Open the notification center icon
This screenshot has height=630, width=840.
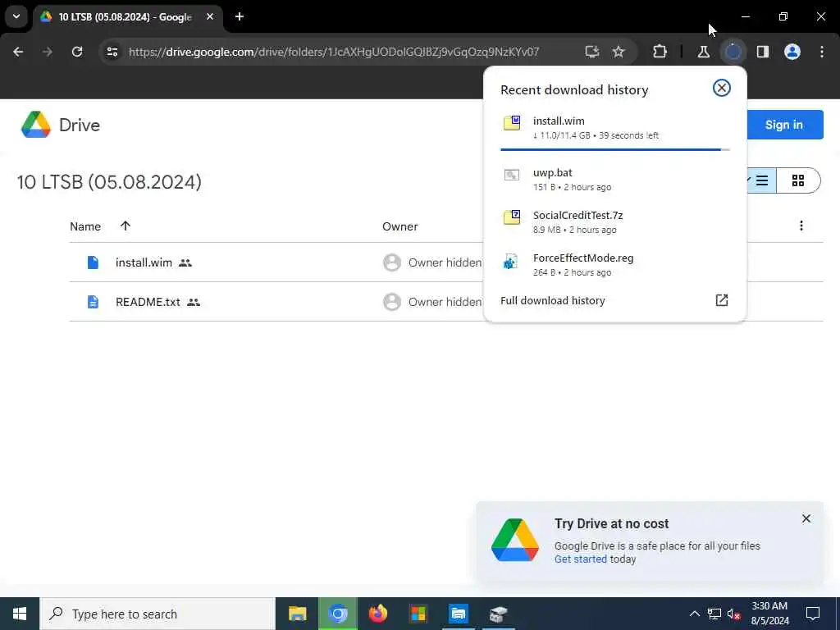tap(813, 614)
